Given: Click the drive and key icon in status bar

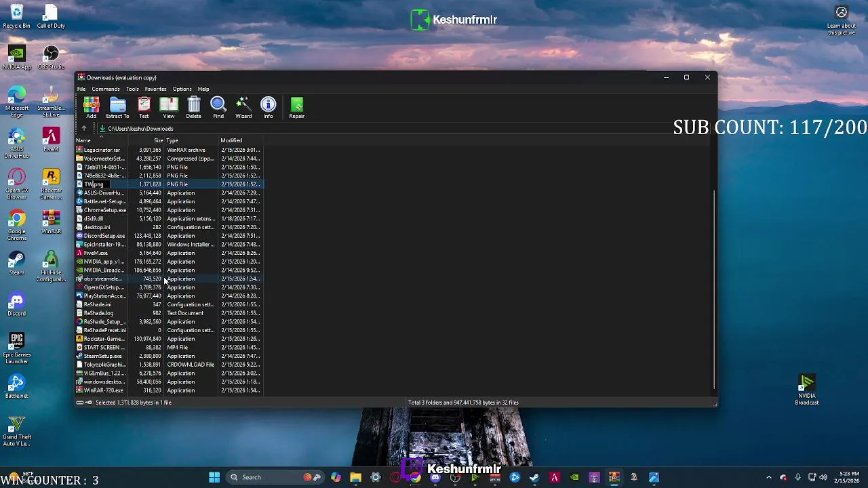Looking at the screenshot, I should (x=83, y=403).
